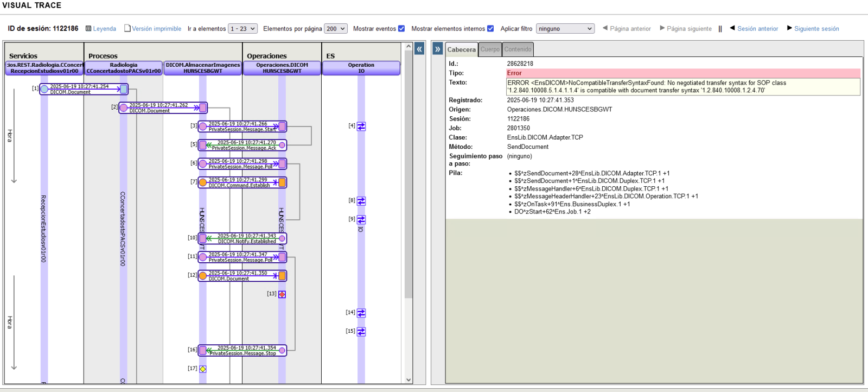The height and width of the screenshot is (392, 868).
Task: Open Versión imprimible link
Action: click(x=156, y=29)
